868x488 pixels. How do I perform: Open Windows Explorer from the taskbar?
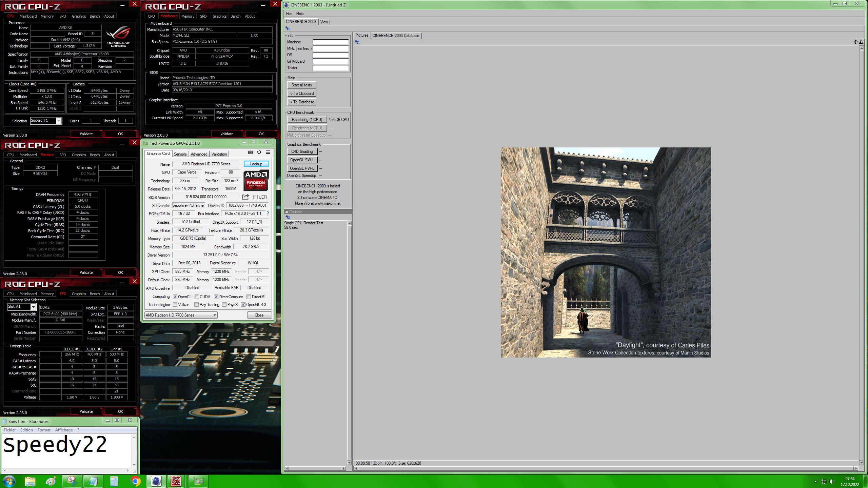(30, 481)
